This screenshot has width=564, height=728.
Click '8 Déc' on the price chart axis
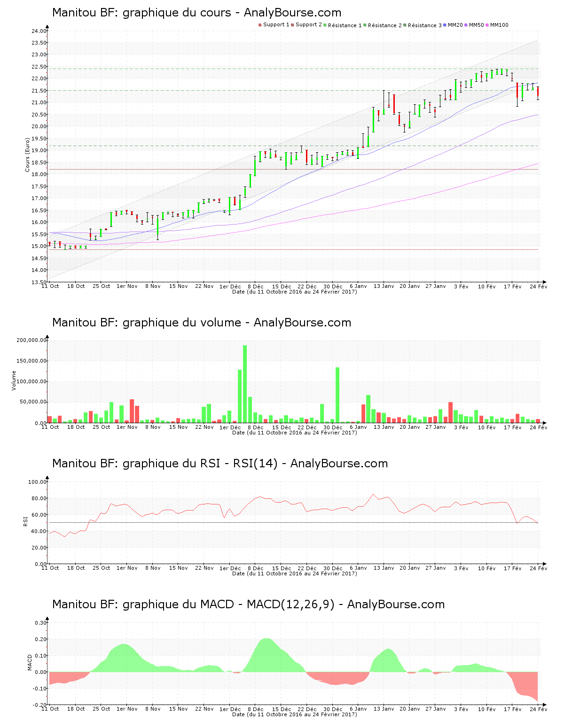[x=255, y=286]
